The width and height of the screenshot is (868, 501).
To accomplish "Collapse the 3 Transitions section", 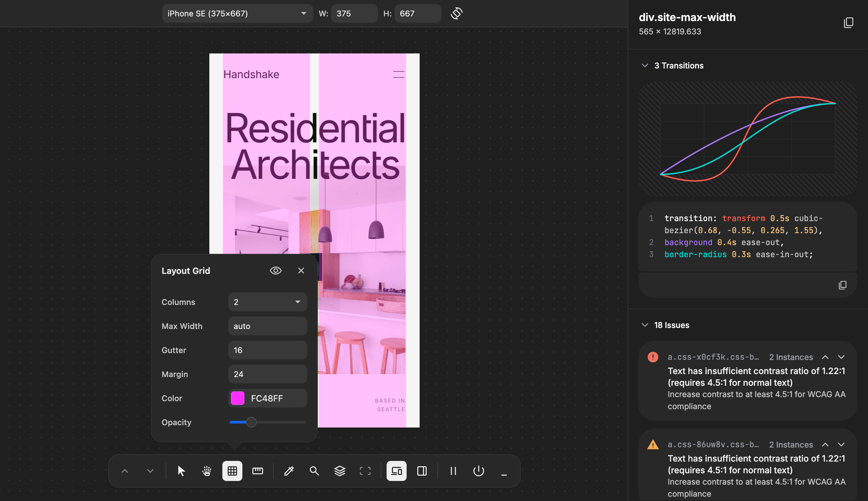I will [645, 65].
